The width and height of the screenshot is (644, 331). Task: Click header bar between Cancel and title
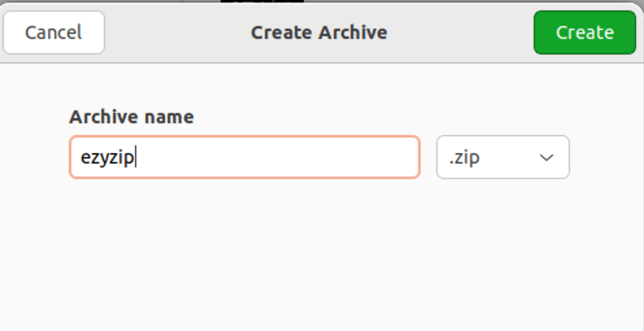pyautogui.click(x=175, y=32)
